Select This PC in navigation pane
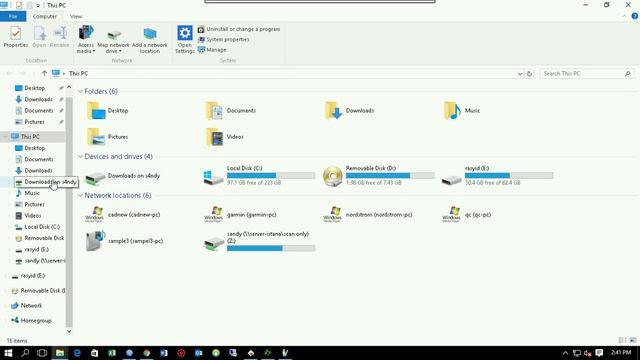Viewport: 640px width, 360px height. click(x=30, y=137)
